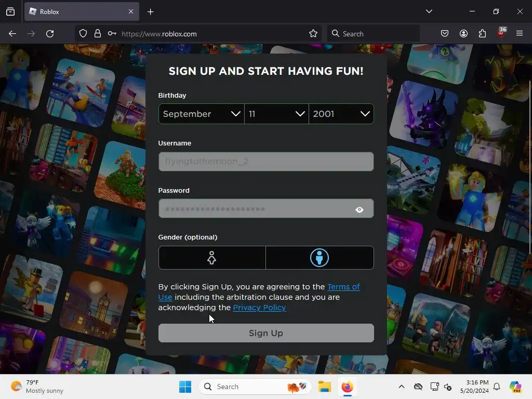
Task: Open notifications bell icon
Action: coord(497,387)
